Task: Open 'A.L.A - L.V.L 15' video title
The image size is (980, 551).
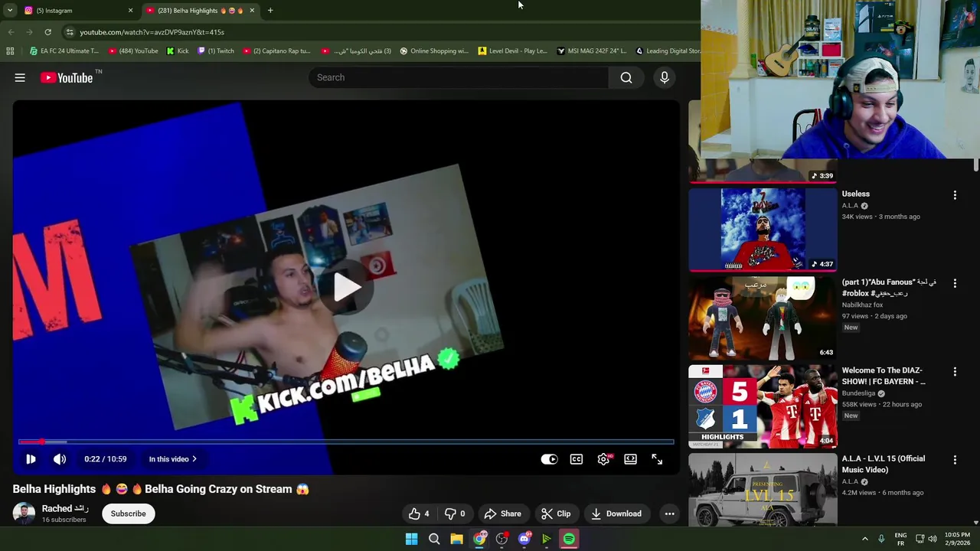Action: pyautogui.click(x=884, y=464)
